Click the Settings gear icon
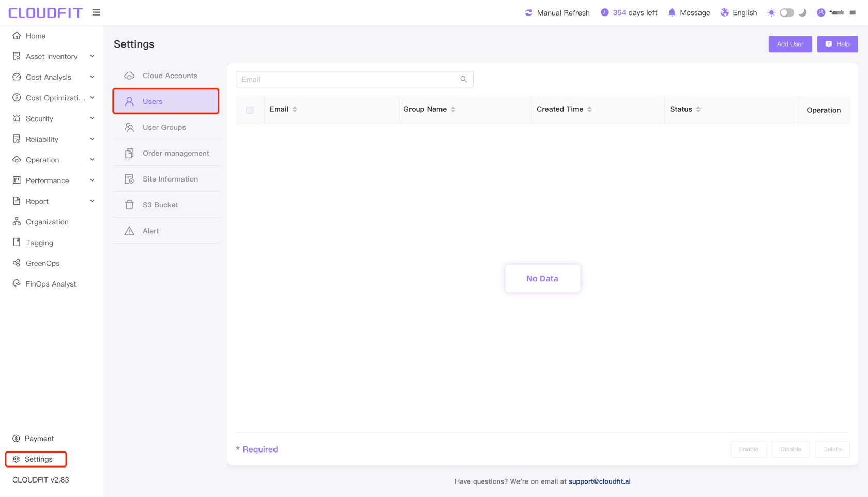 point(16,459)
